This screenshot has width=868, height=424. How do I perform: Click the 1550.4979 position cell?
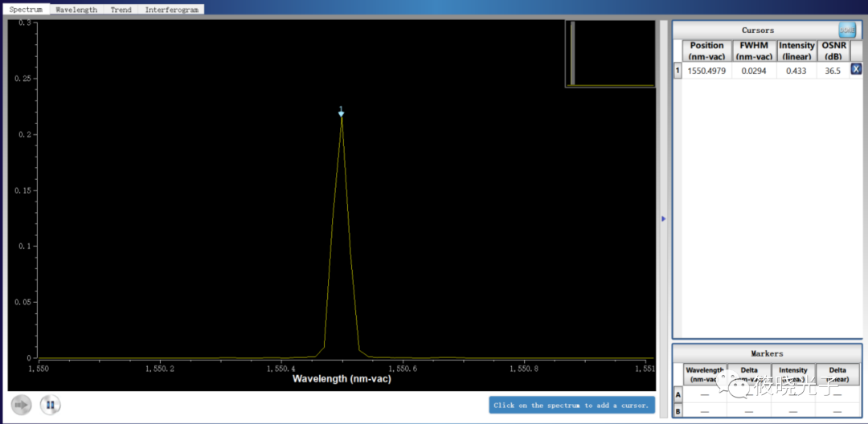click(x=706, y=71)
